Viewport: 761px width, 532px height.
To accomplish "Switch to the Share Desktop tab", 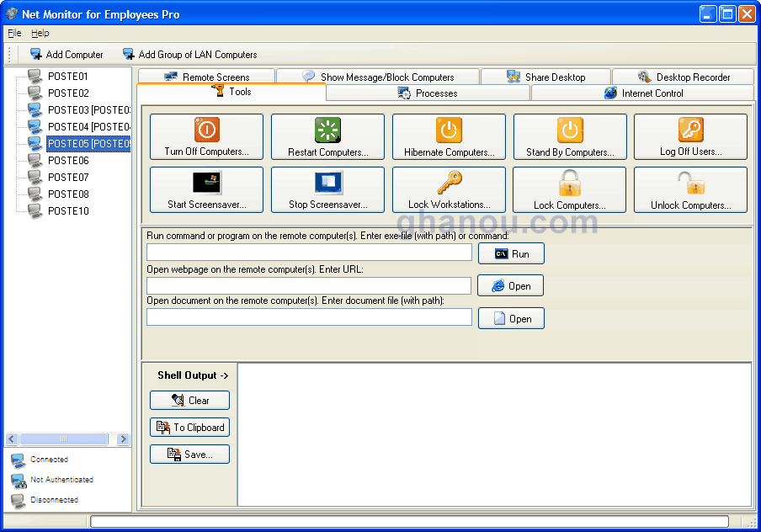I will 546,77.
